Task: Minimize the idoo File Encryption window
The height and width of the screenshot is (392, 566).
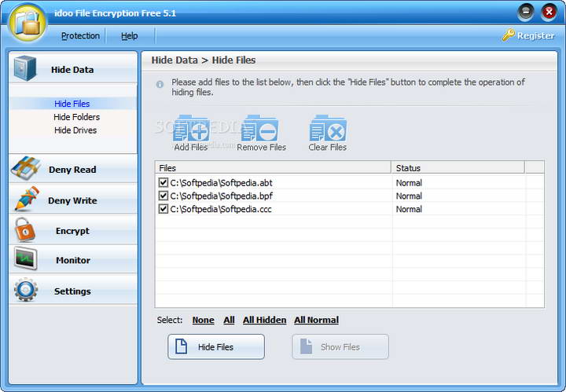Action: [526, 13]
